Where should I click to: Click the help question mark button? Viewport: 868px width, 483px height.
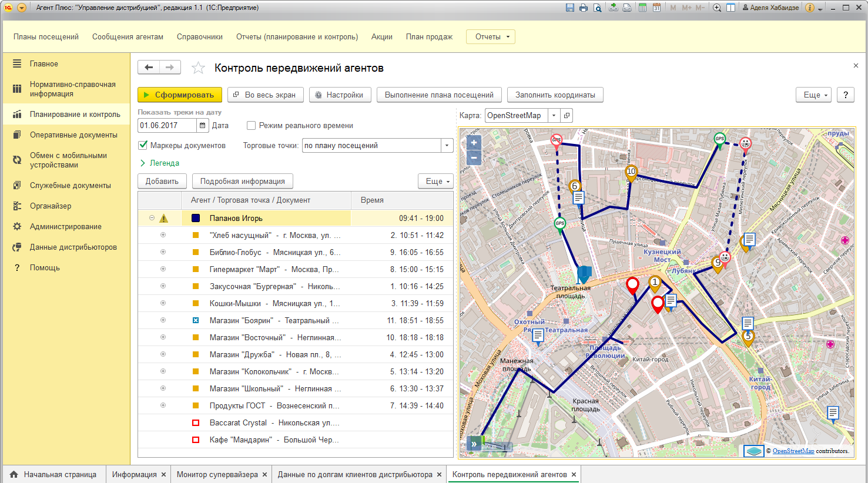click(x=846, y=95)
